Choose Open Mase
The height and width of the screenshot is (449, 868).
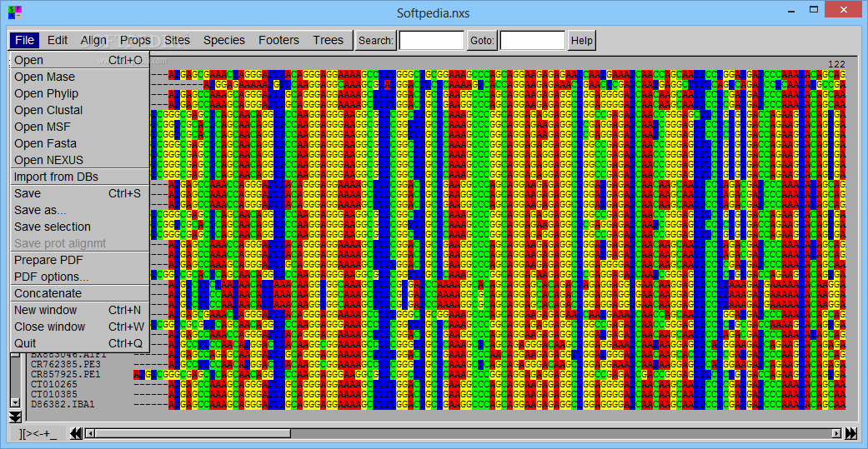(x=78, y=77)
